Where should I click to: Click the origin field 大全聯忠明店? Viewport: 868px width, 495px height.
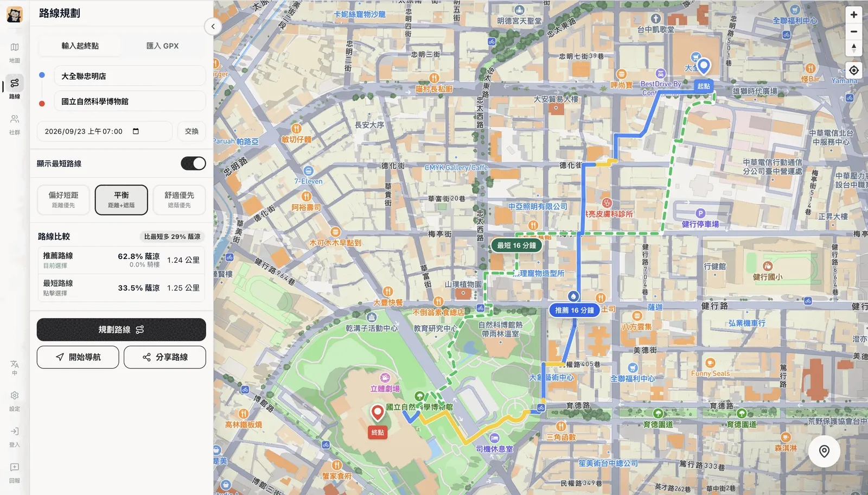130,76
